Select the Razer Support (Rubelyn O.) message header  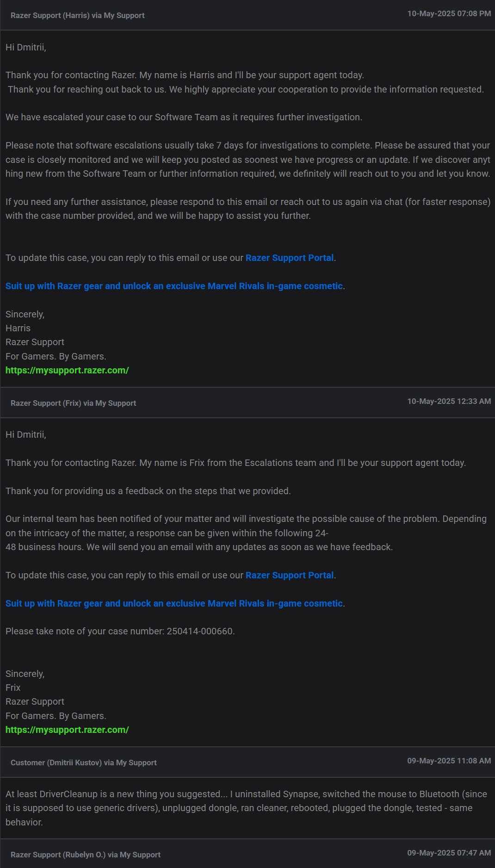tap(247, 854)
